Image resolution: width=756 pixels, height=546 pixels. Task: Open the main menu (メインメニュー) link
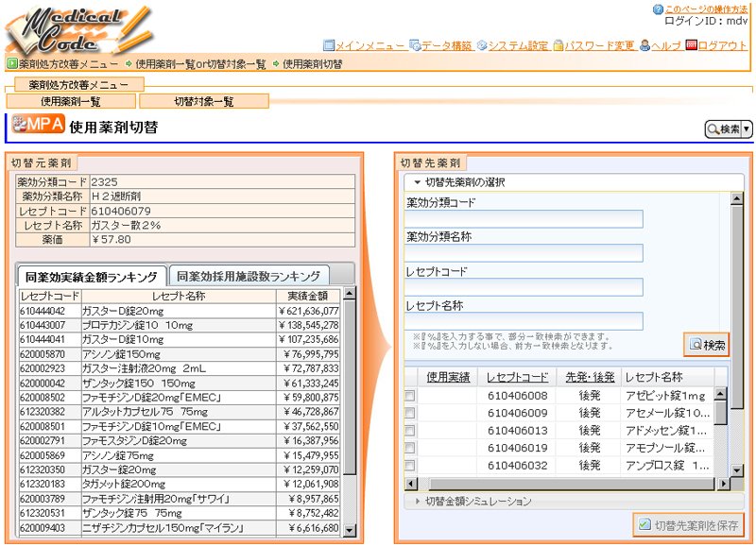(x=370, y=45)
